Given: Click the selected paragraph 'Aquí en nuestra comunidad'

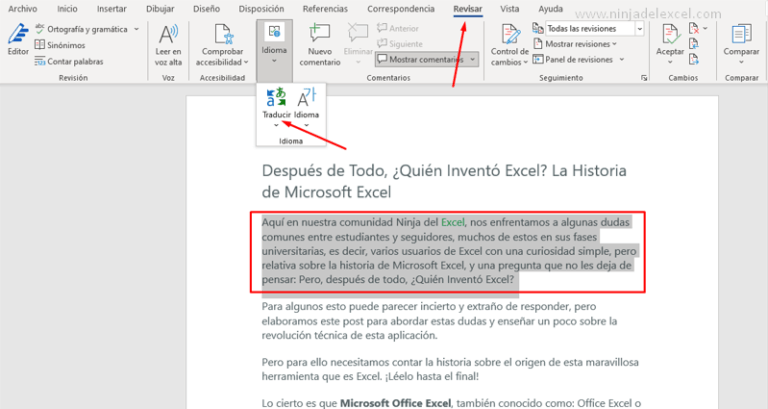Looking at the screenshot, I should pos(449,251).
